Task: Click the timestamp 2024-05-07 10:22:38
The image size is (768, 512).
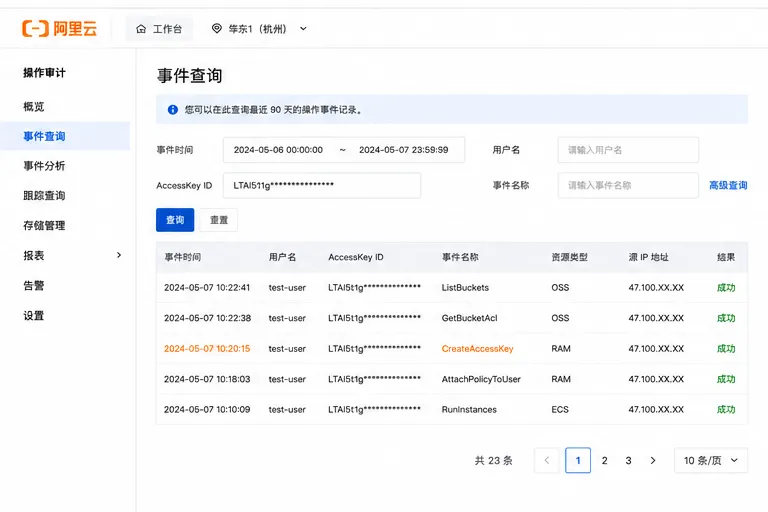Action: [x=207, y=318]
